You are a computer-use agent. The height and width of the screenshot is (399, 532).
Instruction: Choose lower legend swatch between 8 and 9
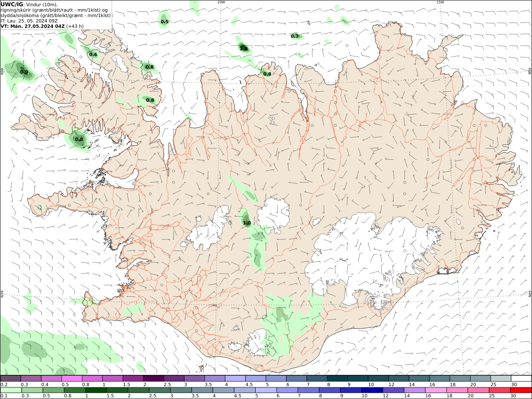point(329,390)
